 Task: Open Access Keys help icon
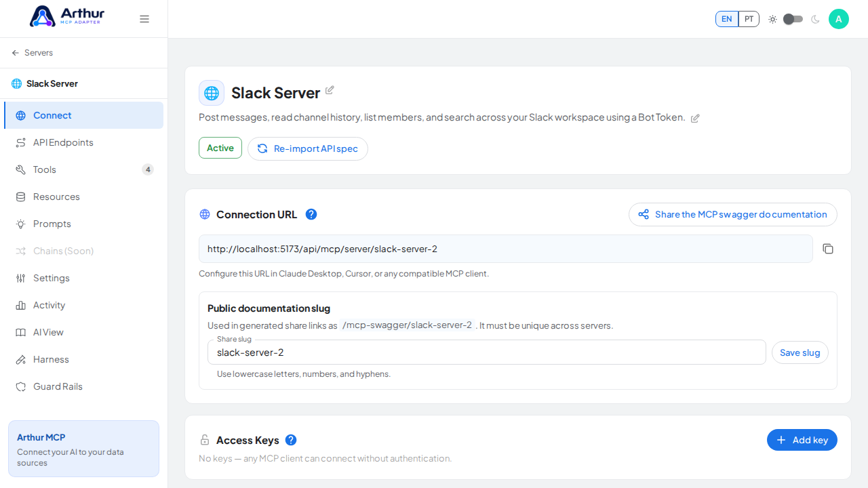click(x=291, y=440)
